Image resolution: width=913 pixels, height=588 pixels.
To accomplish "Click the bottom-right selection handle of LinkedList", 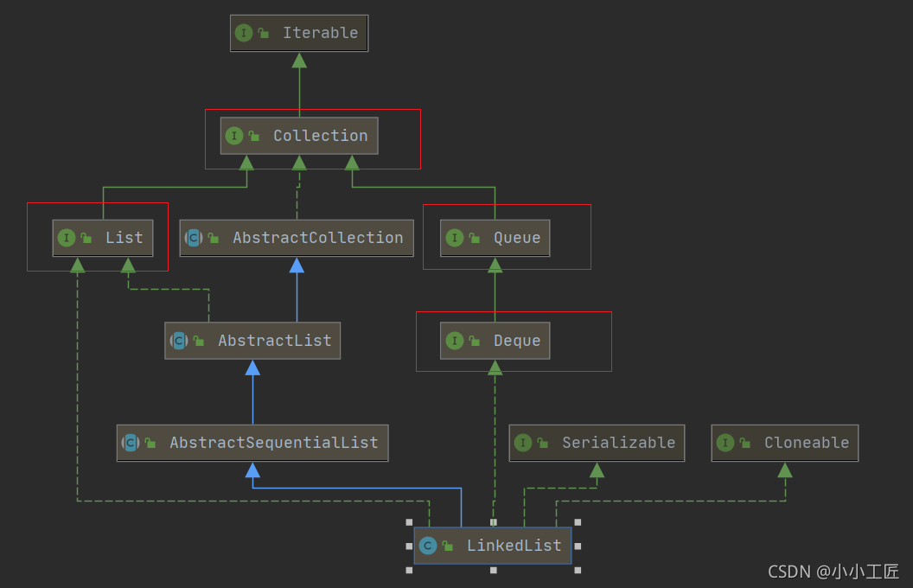I will pos(577,571).
